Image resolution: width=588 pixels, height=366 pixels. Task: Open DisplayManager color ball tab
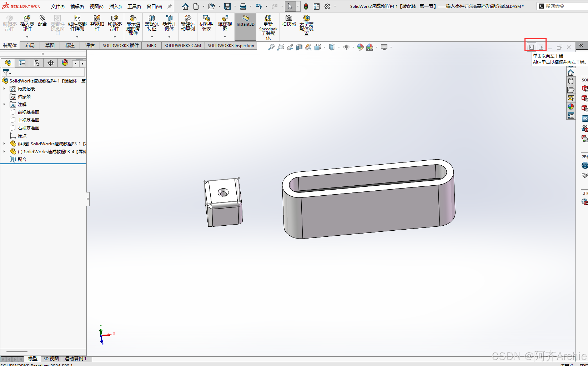65,63
